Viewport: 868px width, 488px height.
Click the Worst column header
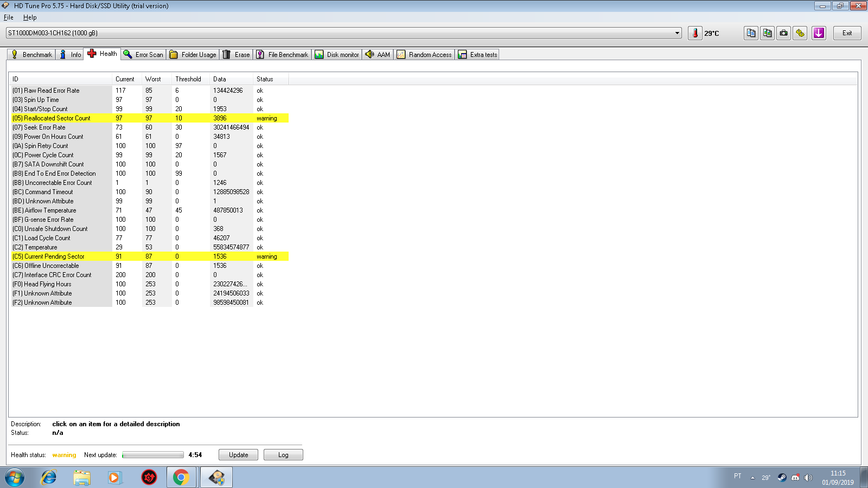click(x=157, y=79)
